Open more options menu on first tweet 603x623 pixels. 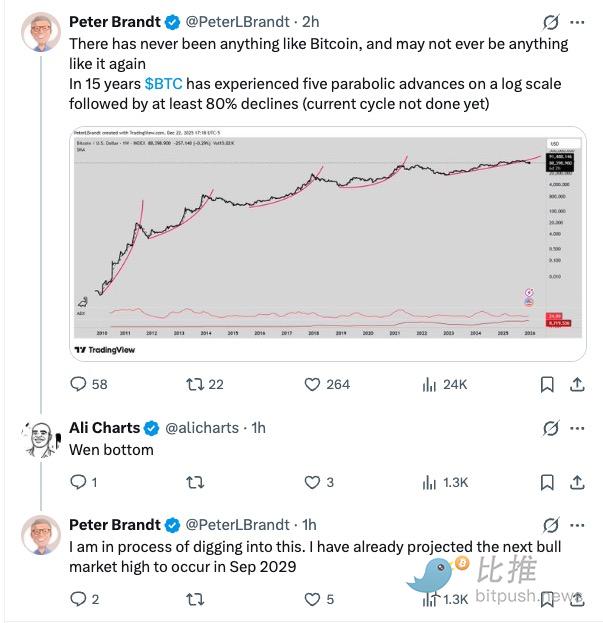[577, 21]
